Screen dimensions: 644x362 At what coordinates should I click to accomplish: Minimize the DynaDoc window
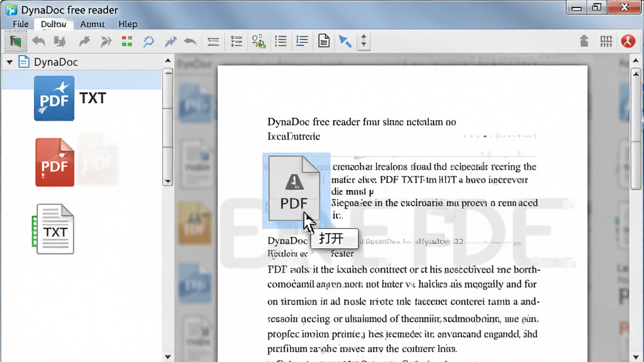pyautogui.click(x=577, y=8)
